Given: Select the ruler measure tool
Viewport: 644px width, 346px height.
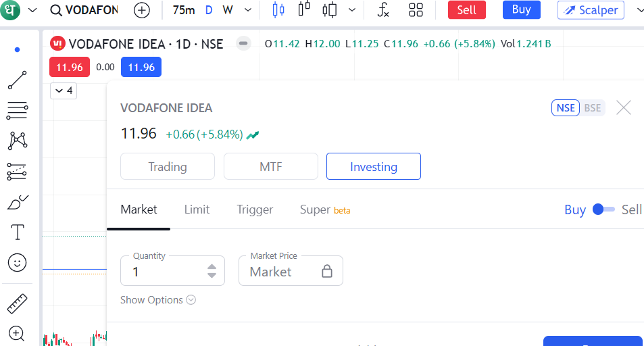Looking at the screenshot, I should pyautogui.click(x=17, y=304).
